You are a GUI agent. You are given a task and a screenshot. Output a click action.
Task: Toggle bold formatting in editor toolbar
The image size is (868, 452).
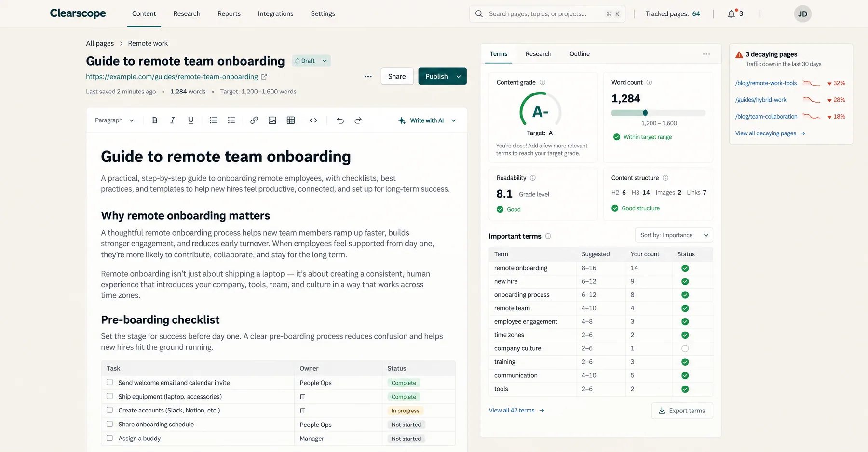click(155, 120)
